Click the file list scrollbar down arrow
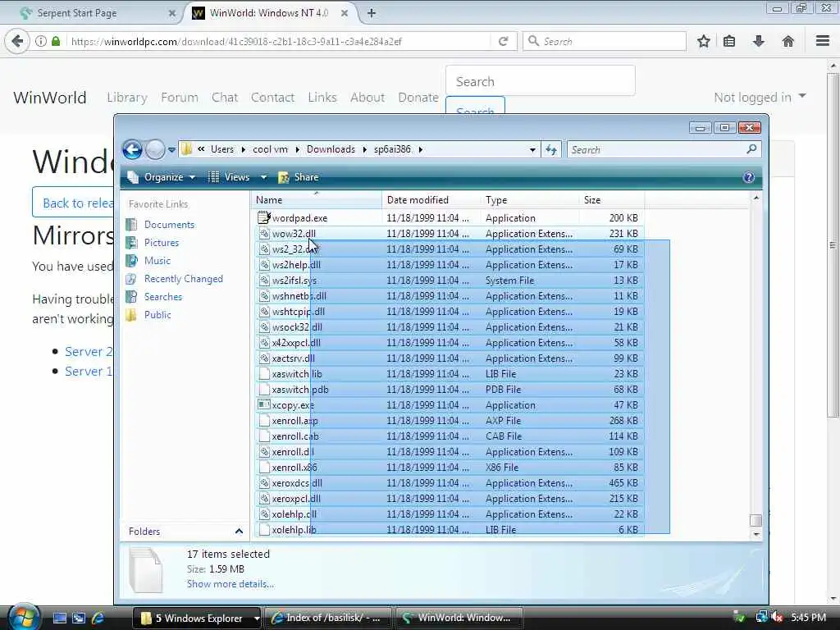 (756, 534)
